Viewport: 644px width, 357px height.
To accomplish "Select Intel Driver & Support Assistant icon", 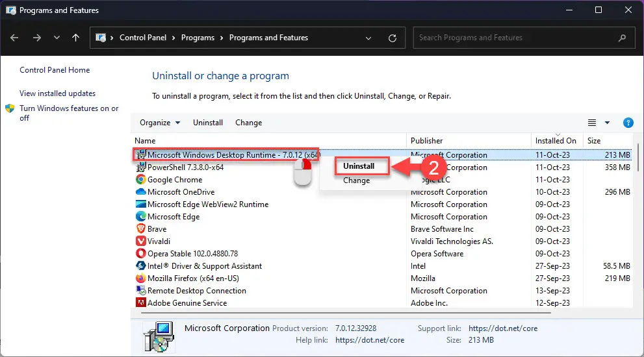I will pyautogui.click(x=141, y=265).
